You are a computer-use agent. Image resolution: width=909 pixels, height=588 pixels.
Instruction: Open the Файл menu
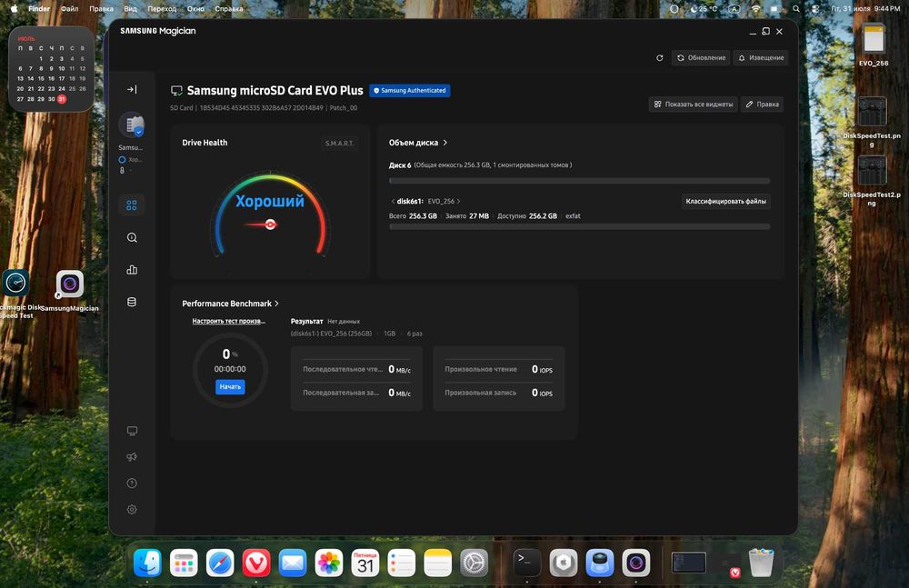pos(70,9)
